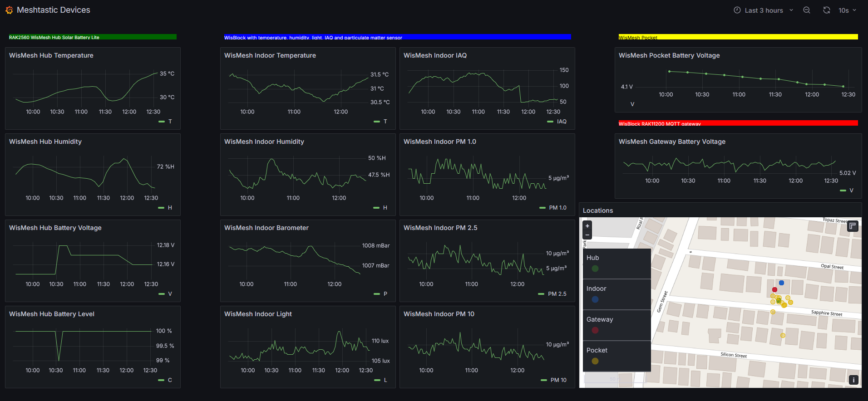Click the 5.02 V axis label
Image resolution: width=868 pixels, height=401 pixels.
[x=848, y=173]
